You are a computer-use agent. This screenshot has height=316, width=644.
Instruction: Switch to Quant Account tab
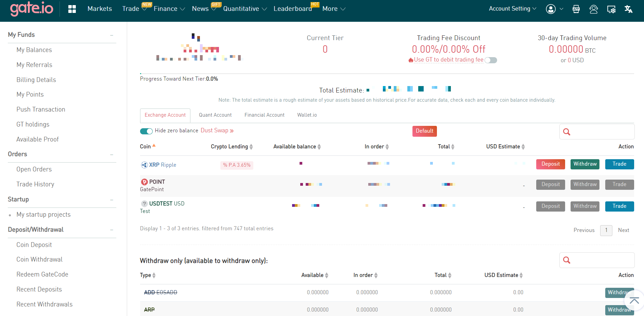tap(215, 115)
